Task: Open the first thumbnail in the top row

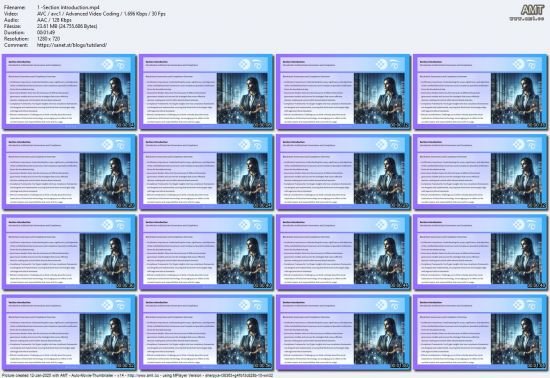Action: (69, 92)
